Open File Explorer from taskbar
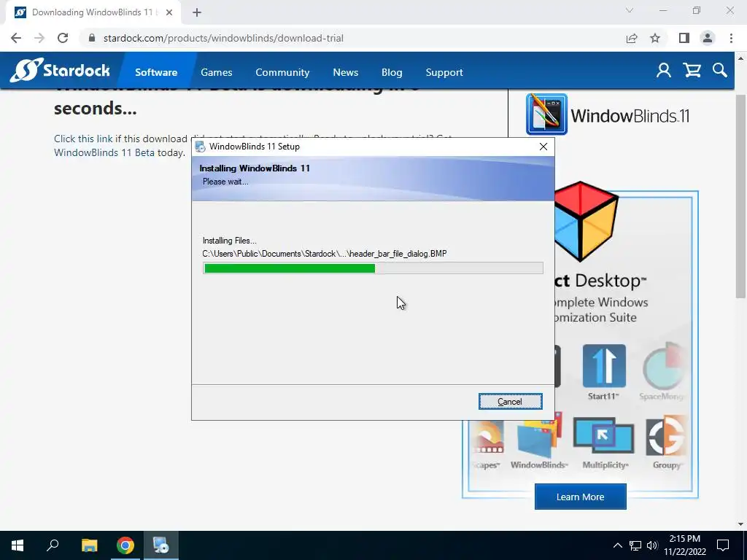The width and height of the screenshot is (747, 560). pyautogui.click(x=89, y=545)
